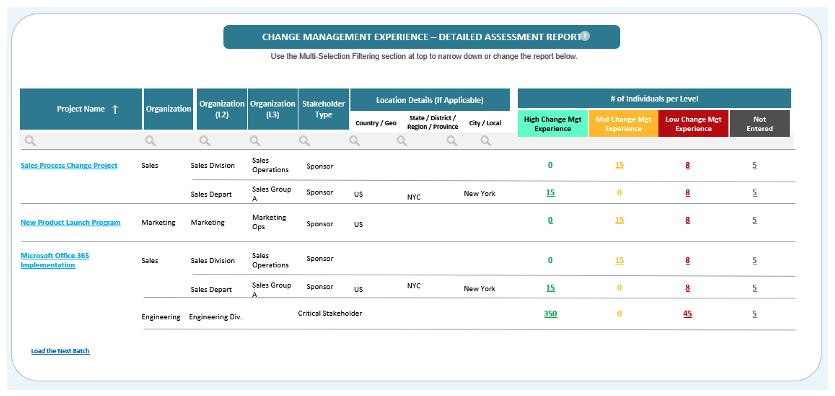This screenshot has height=396, width=835.
Task: Toggle the sort arrow next to Project Name
Action: [115, 109]
